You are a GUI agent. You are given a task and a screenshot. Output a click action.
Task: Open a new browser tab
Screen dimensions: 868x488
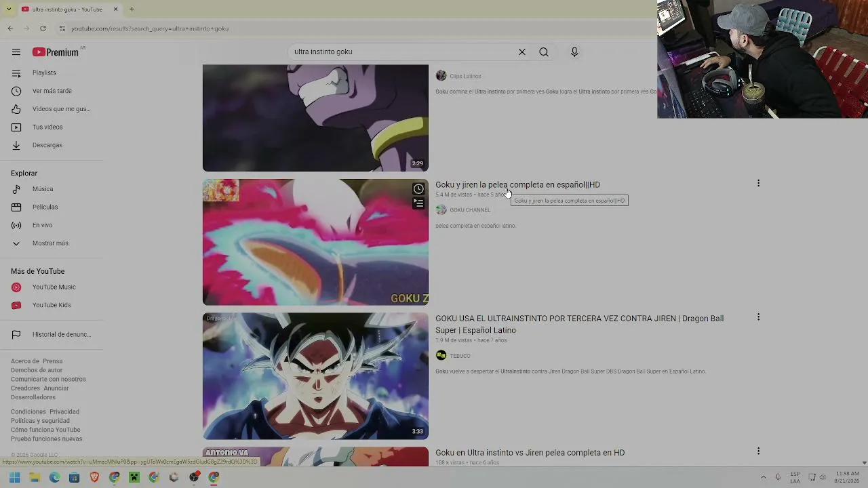[x=132, y=9]
